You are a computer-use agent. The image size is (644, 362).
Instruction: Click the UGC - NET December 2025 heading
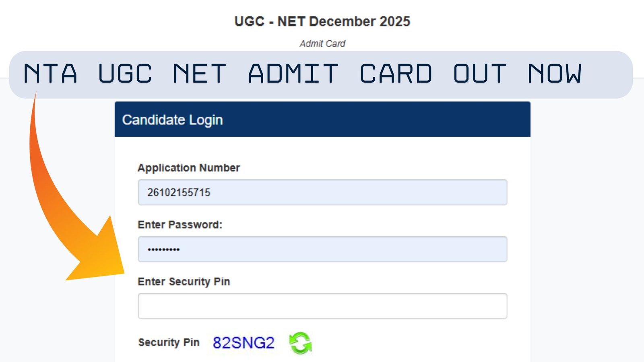pos(322,21)
